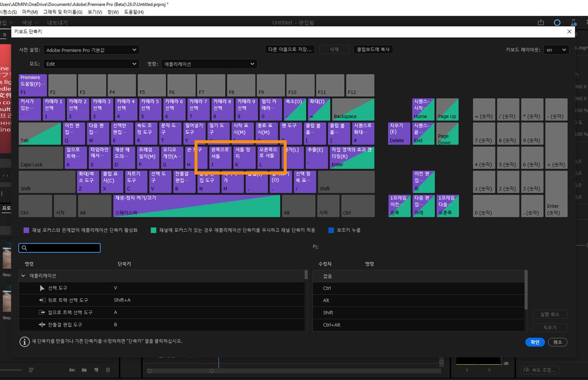Click the circular icon in Premiere top-right header
588x380 pixels.
pos(557,23)
